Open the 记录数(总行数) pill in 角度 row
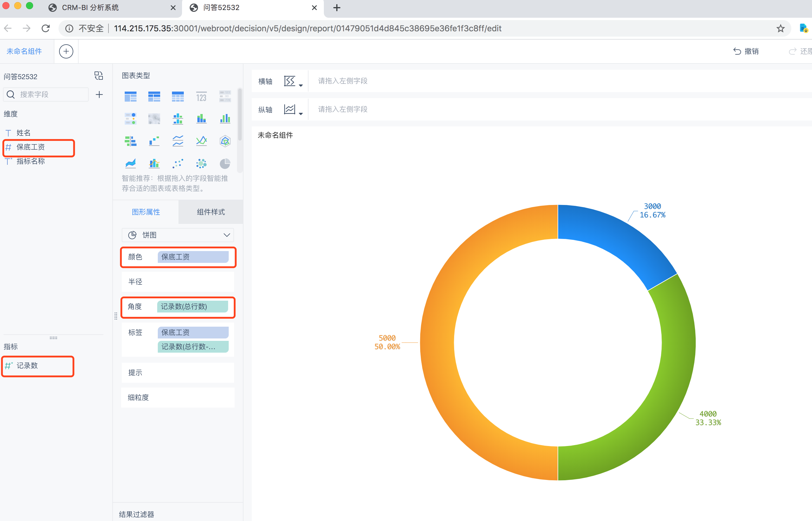 [193, 307]
